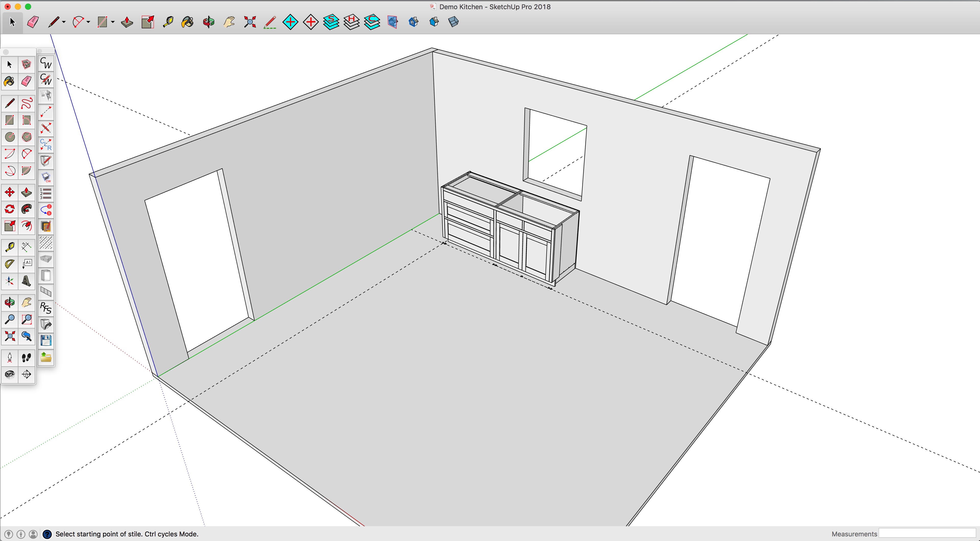This screenshot has height=541, width=980.
Task: Open the RFS tool
Action: [46, 308]
